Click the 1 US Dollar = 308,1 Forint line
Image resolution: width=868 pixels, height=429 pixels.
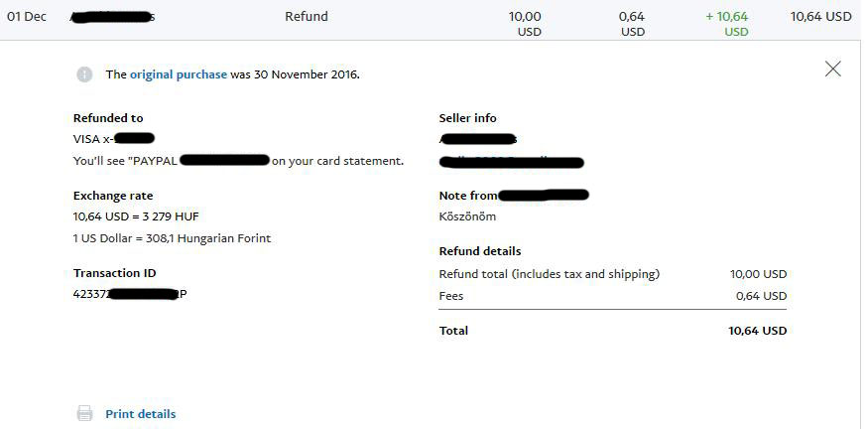[x=173, y=239]
